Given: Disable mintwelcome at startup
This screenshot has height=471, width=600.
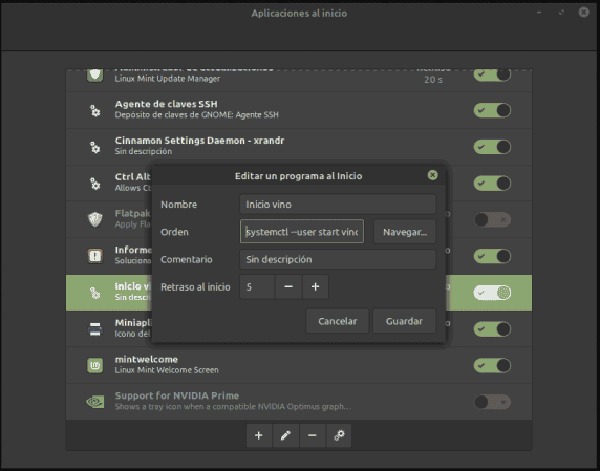Looking at the screenshot, I should [x=492, y=365].
